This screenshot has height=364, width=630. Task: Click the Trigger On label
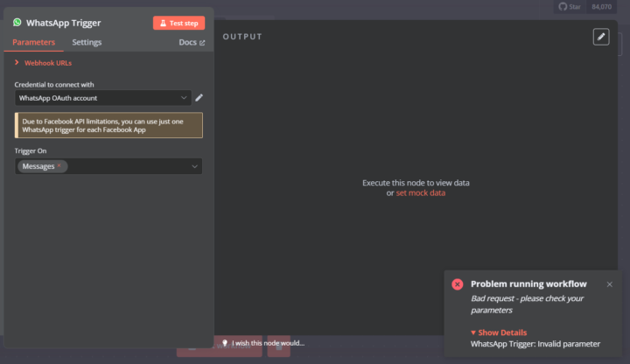click(31, 150)
